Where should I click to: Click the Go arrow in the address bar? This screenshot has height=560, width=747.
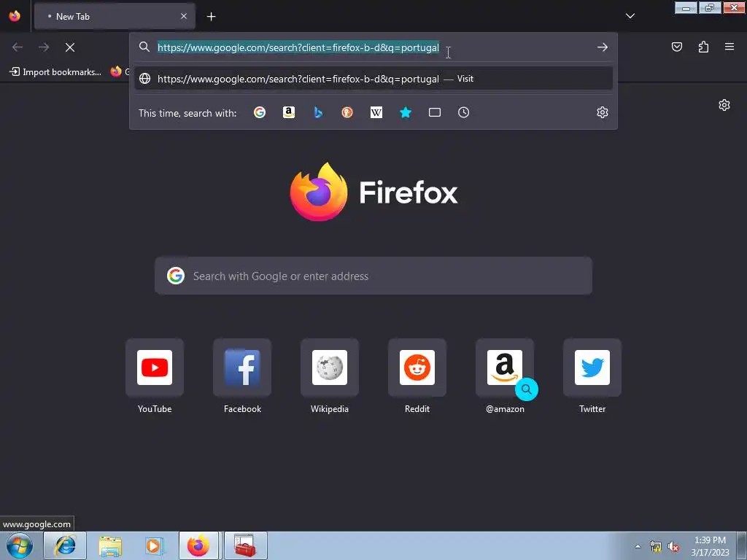click(602, 47)
